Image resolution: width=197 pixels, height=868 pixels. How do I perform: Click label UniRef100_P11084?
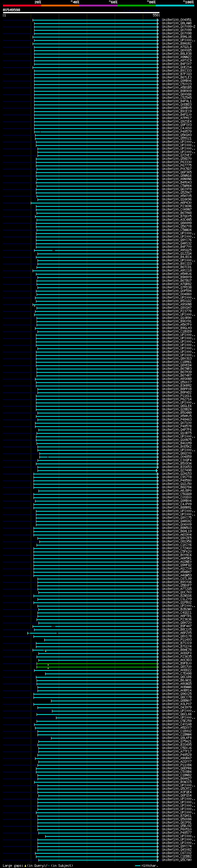point(177,765)
